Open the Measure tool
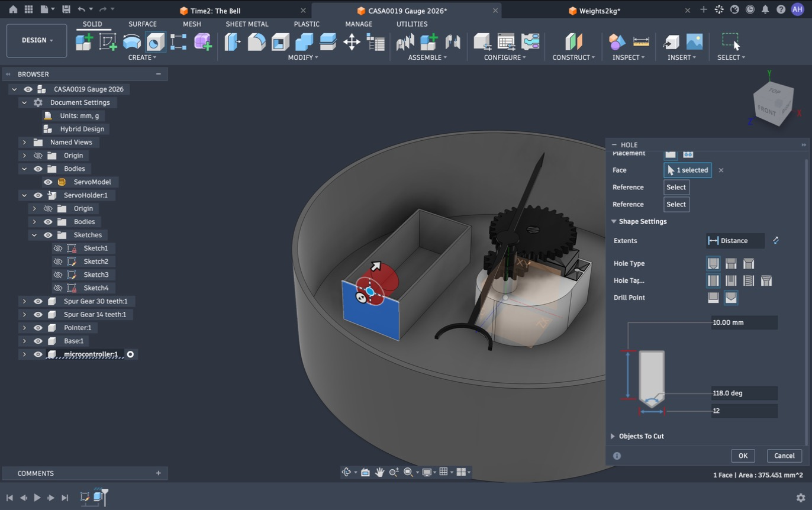Screen dimensions: 812x510 pyautogui.click(x=641, y=42)
